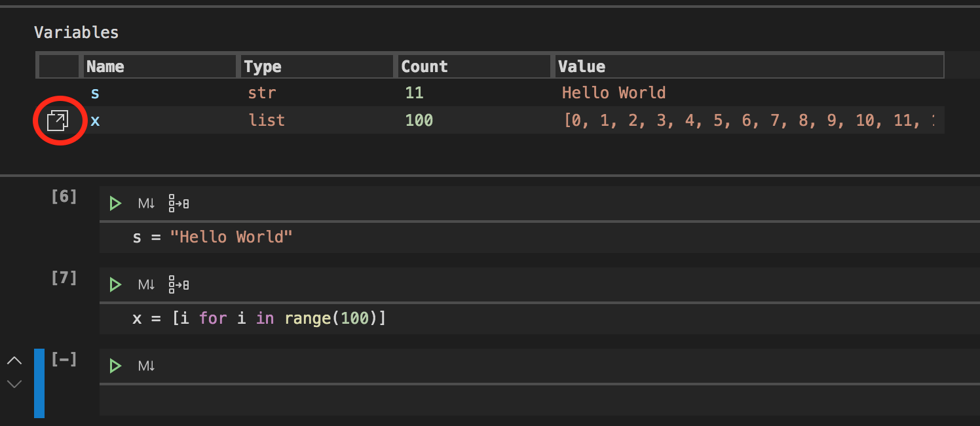Convert the empty cell to markdown
The image size is (980, 426).
(146, 366)
